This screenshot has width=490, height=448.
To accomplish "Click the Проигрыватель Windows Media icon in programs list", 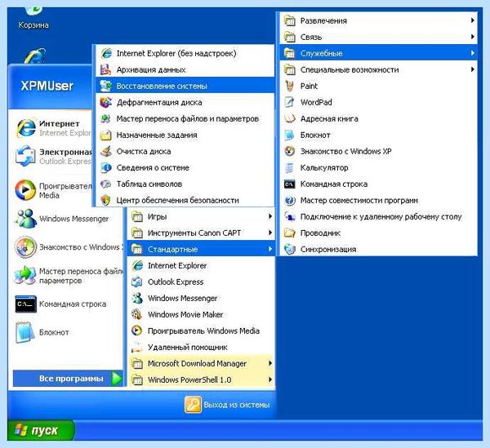I will point(137,330).
